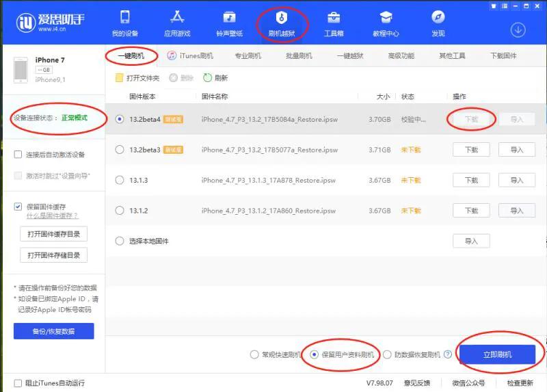Switch to 高级功能 tab

coord(401,55)
